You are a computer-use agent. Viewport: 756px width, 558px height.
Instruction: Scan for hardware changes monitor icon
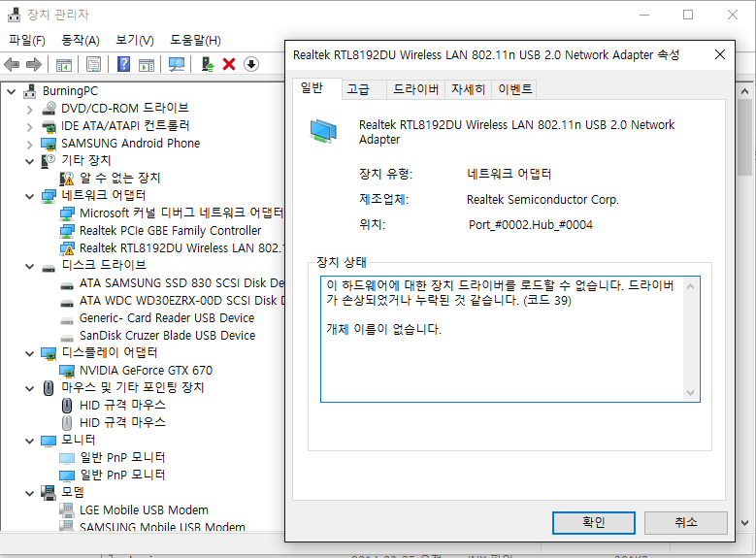pos(177,64)
